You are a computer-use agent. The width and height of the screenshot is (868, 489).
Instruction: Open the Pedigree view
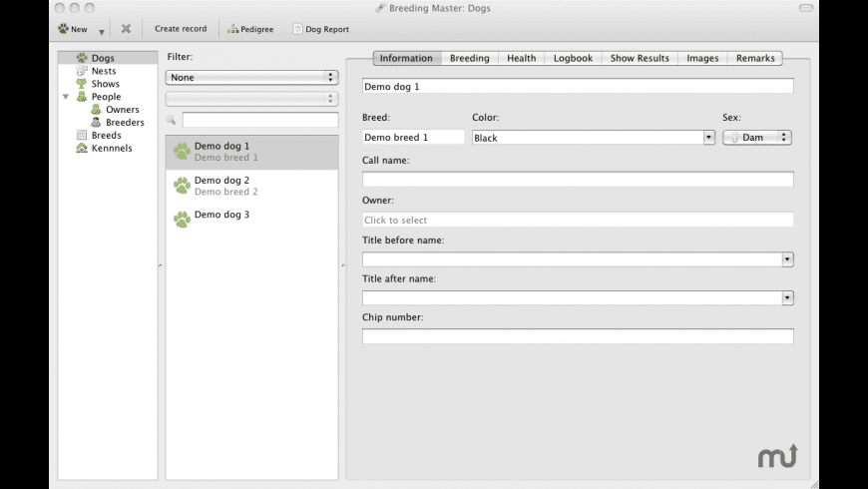click(x=250, y=29)
